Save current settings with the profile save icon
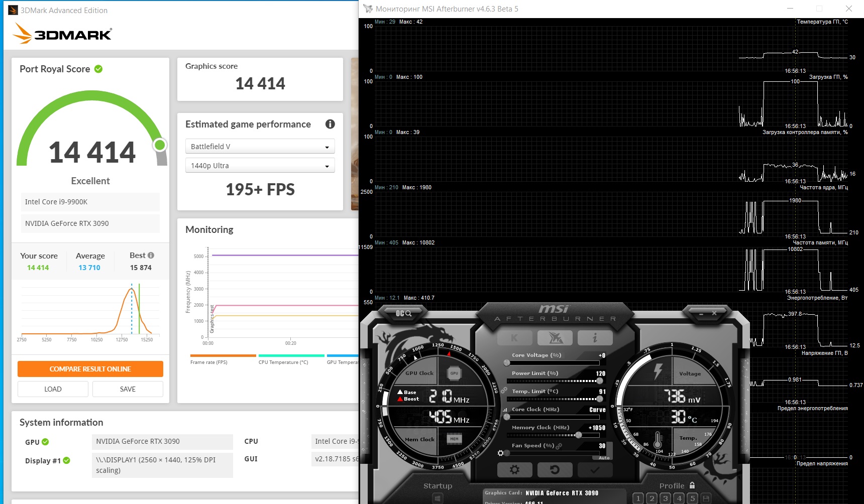Viewport: 864px width, 504px height. tap(706, 498)
